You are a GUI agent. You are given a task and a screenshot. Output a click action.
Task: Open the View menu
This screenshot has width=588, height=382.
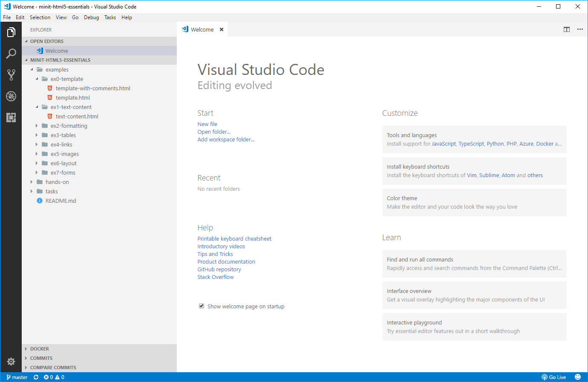point(61,17)
